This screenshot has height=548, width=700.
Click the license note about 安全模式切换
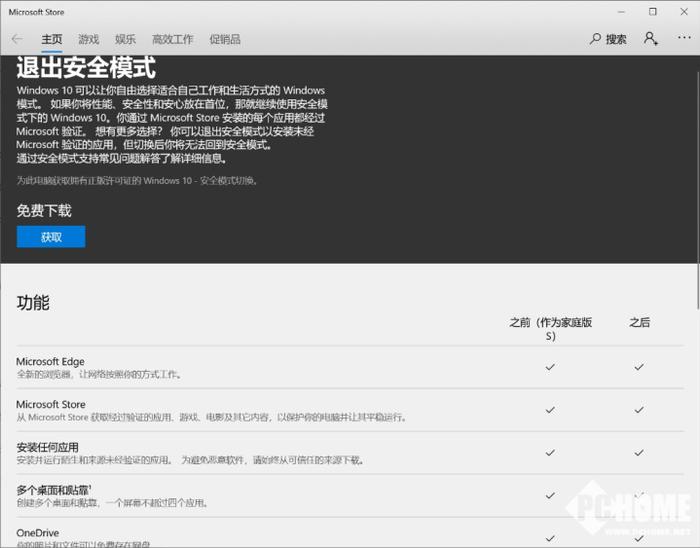(138, 180)
